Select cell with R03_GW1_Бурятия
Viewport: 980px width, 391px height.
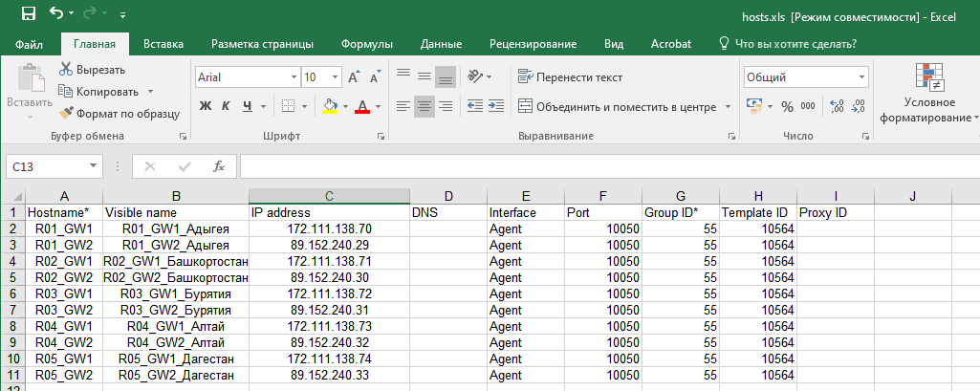click(x=176, y=293)
